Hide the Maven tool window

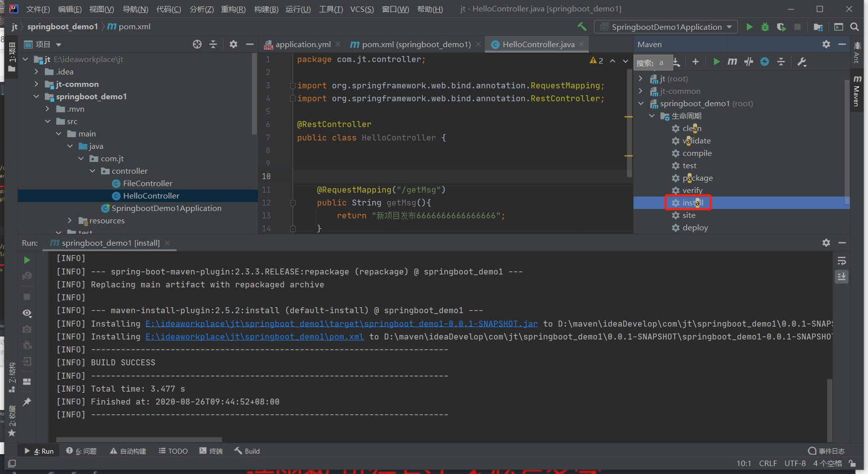pyautogui.click(x=842, y=44)
